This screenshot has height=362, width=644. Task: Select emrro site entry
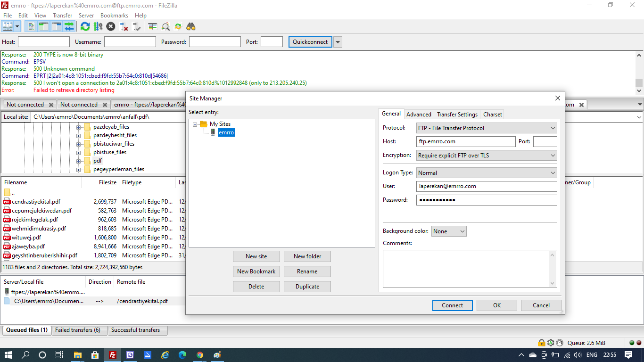[226, 133]
